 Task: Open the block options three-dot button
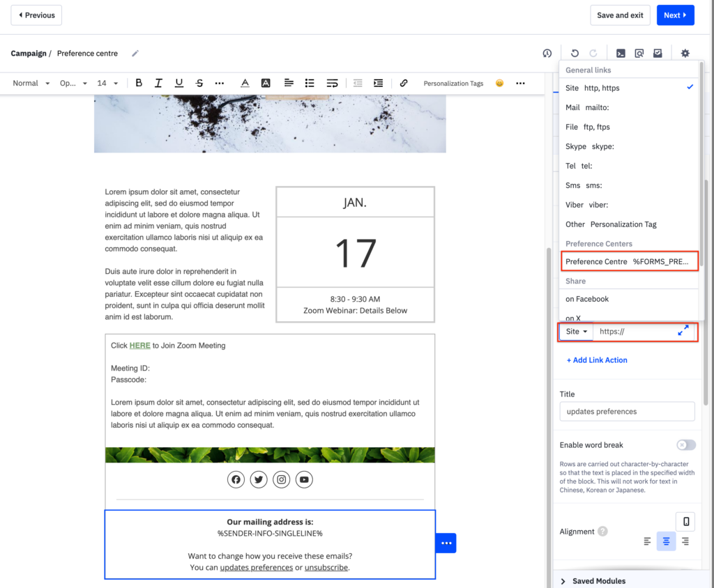pos(446,543)
